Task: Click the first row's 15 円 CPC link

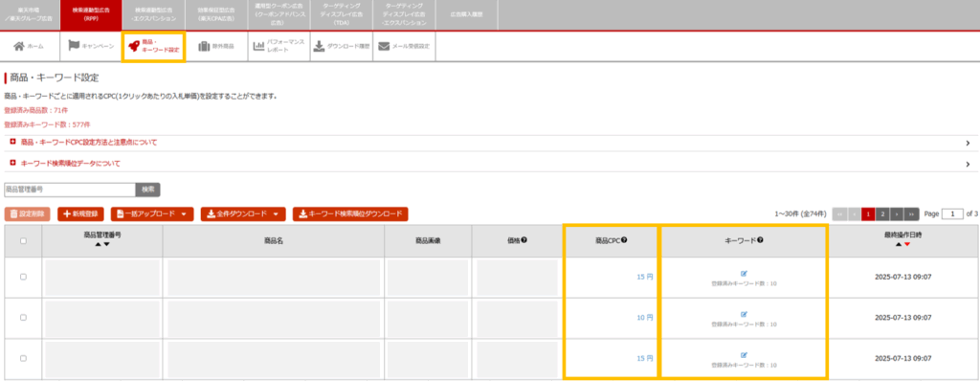Action: (645, 277)
